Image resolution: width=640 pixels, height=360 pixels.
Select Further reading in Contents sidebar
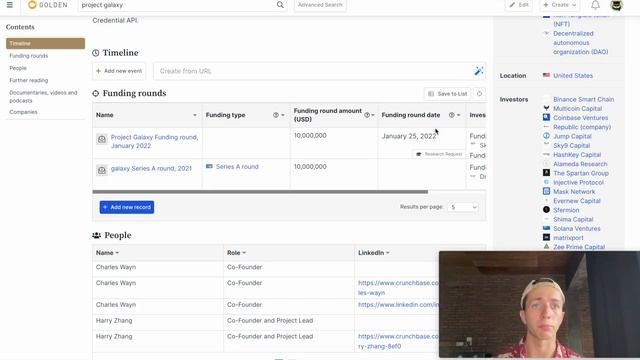[x=29, y=80]
